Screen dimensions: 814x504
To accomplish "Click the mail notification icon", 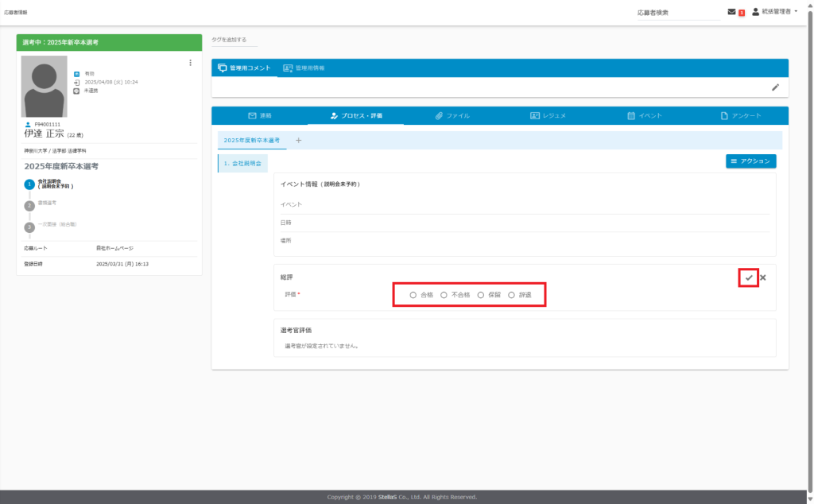I will tap(731, 12).
